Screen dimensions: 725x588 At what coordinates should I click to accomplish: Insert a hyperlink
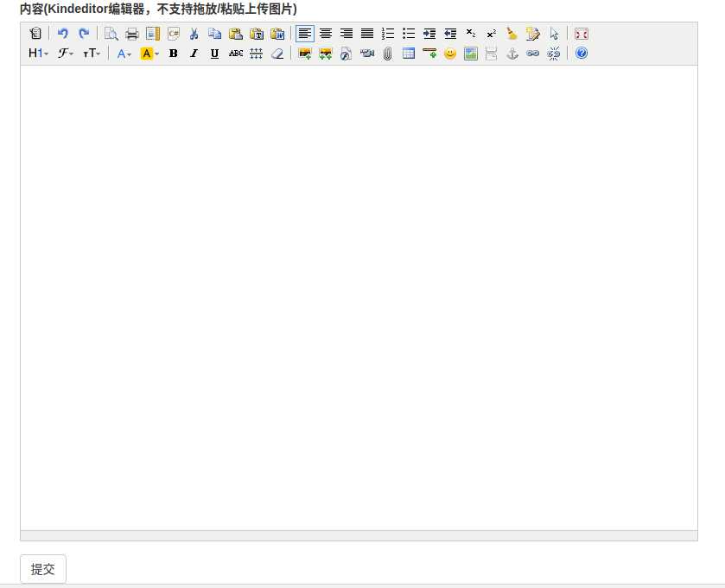(x=532, y=54)
